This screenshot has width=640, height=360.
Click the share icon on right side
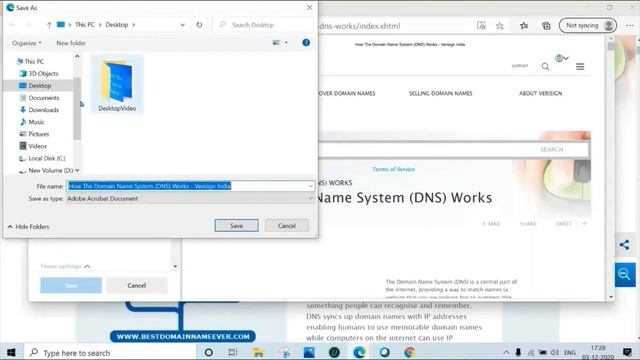[x=624, y=245]
